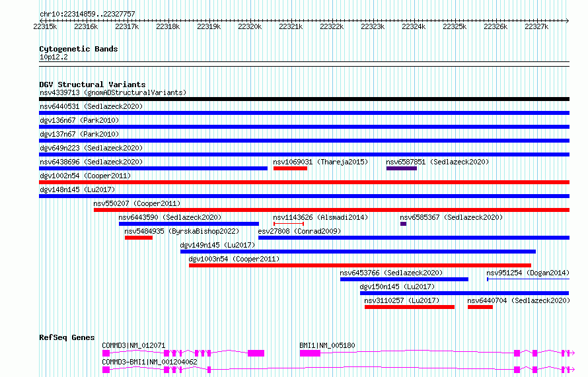This screenshot has width=588, height=377.
Task: Click the DGV Structural Variants track title
Action: point(92,85)
